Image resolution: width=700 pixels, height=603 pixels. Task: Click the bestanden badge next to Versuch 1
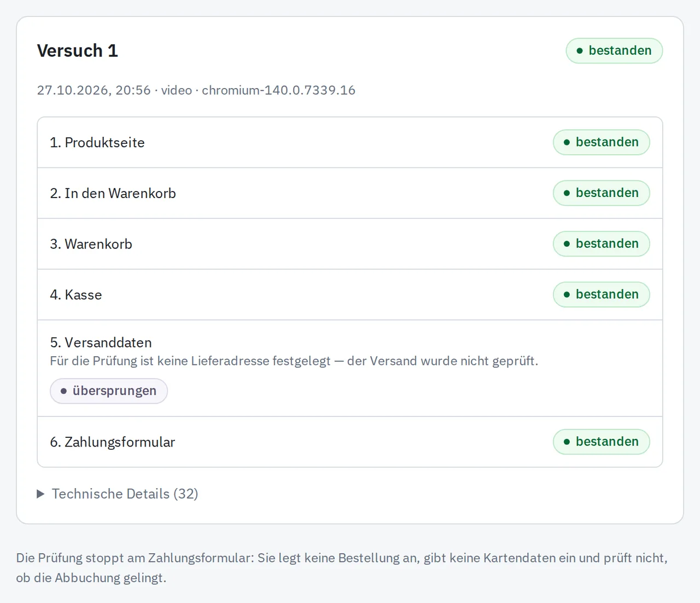(614, 51)
